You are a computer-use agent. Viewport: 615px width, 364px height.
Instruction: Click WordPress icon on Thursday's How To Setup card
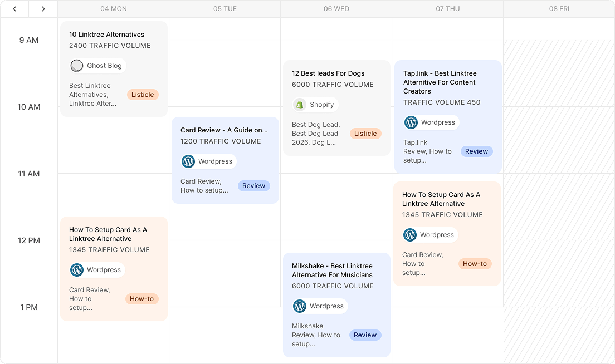click(410, 235)
